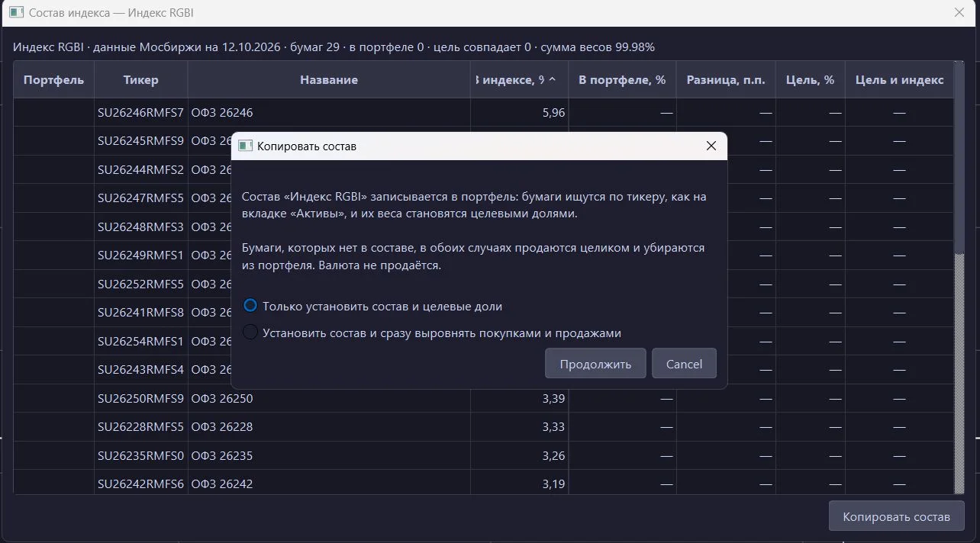Select ticker SU26247RMFS5 row
Viewport: 980px width, 543px height.
141,198
